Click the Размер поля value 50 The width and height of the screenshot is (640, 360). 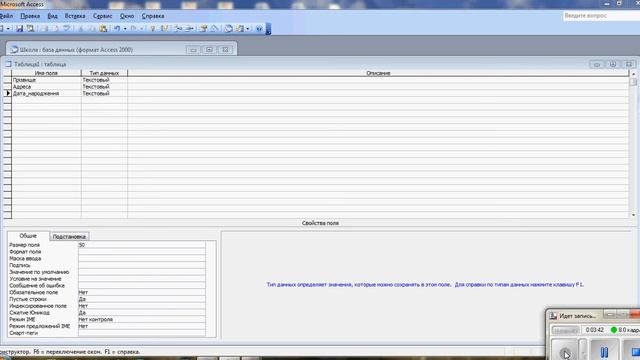point(142,245)
